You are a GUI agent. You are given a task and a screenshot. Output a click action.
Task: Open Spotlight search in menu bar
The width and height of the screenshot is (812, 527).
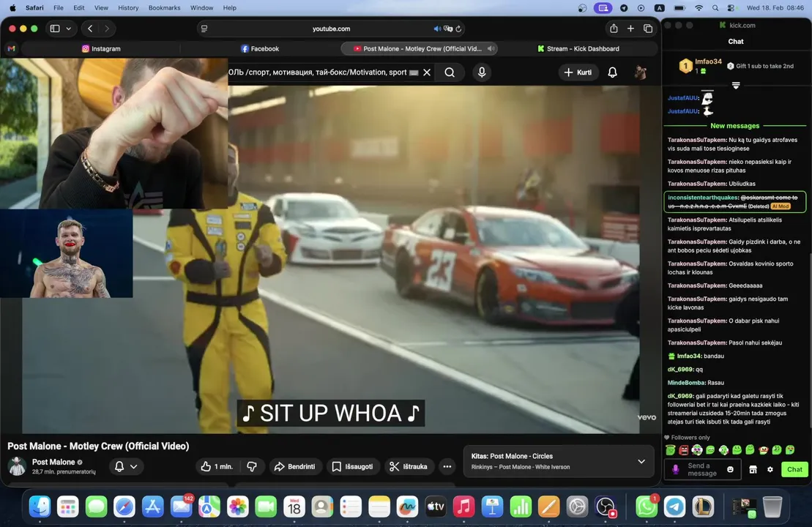[x=715, y=8]
